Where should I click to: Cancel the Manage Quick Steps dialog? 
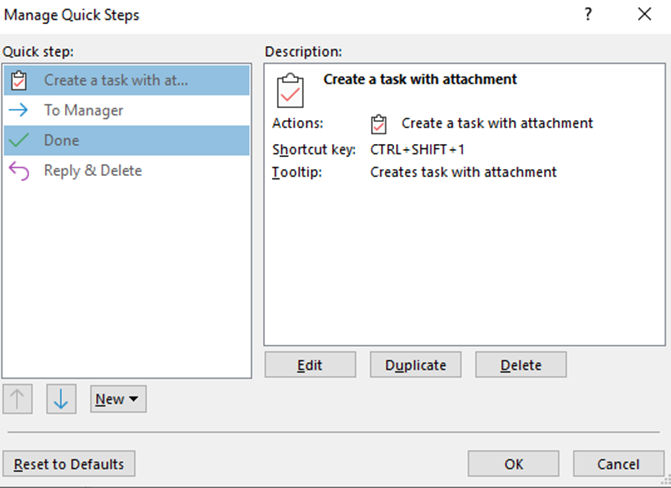(617, 464)
